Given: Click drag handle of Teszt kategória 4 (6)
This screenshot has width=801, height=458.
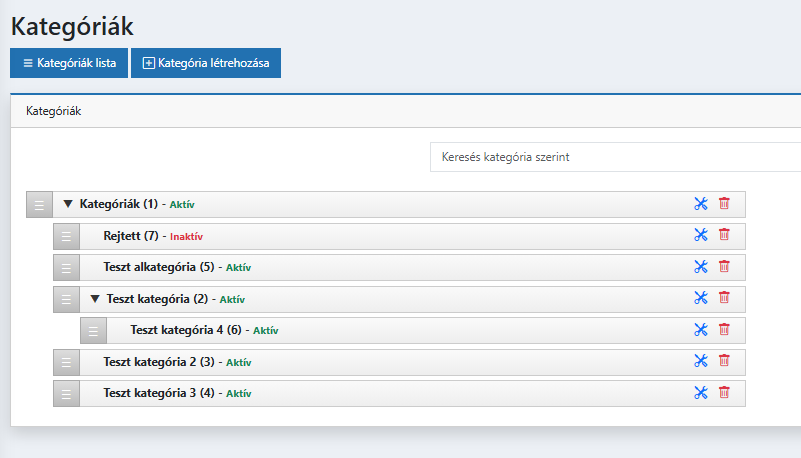Looking at the screenshot, I should tap(93, 330).
